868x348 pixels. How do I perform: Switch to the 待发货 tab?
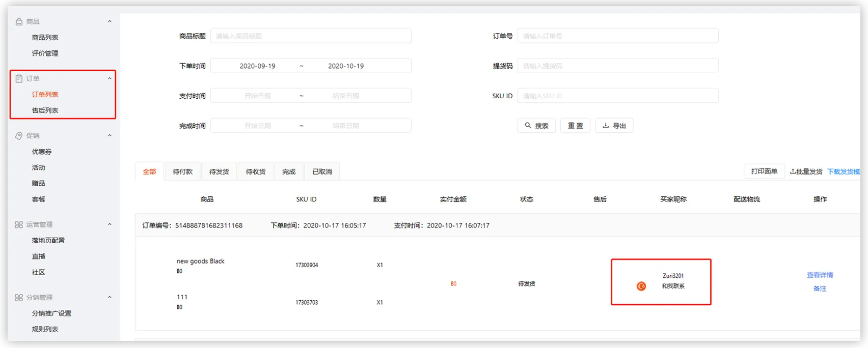point(220,171)
